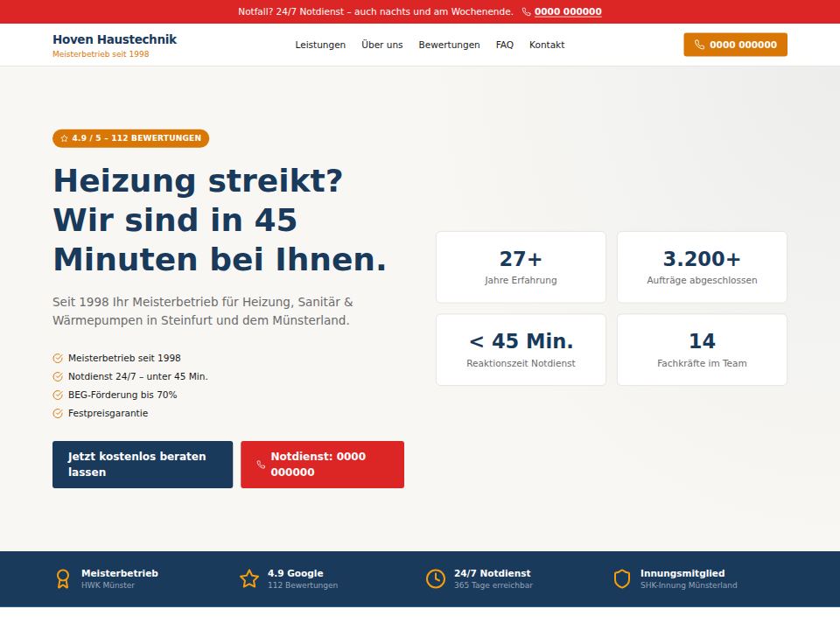The width and height of the screenshot is (840, 630).
Task: Click check icon beside BEG-Förderung bis 70%
Action: [x=58, y=395]
